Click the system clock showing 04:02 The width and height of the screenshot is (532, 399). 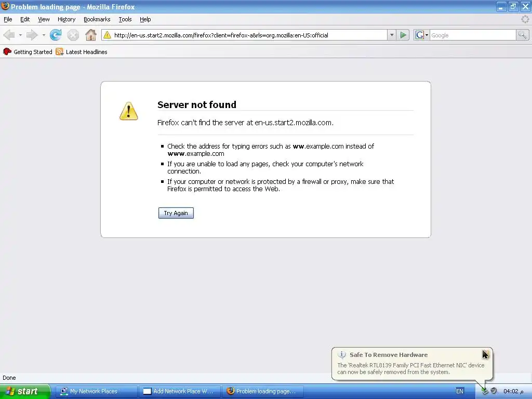513,391
